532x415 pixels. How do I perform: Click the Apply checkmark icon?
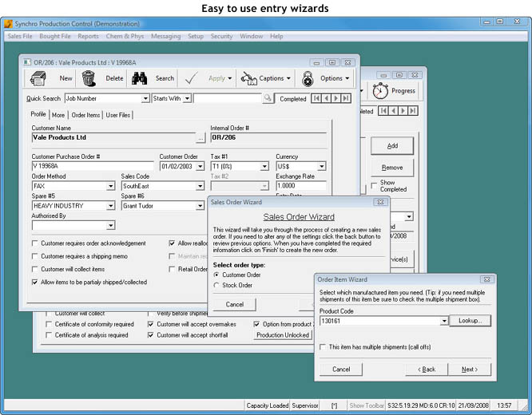tap(192, 78)
